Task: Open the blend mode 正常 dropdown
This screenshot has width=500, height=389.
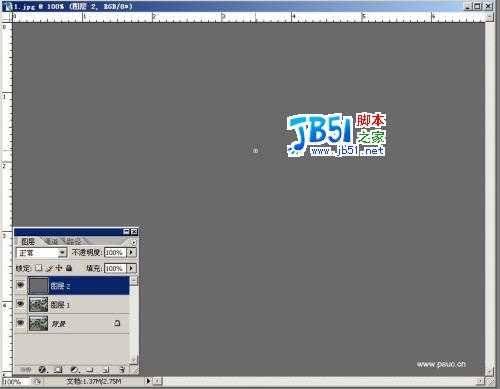Action: pos(42,253)
